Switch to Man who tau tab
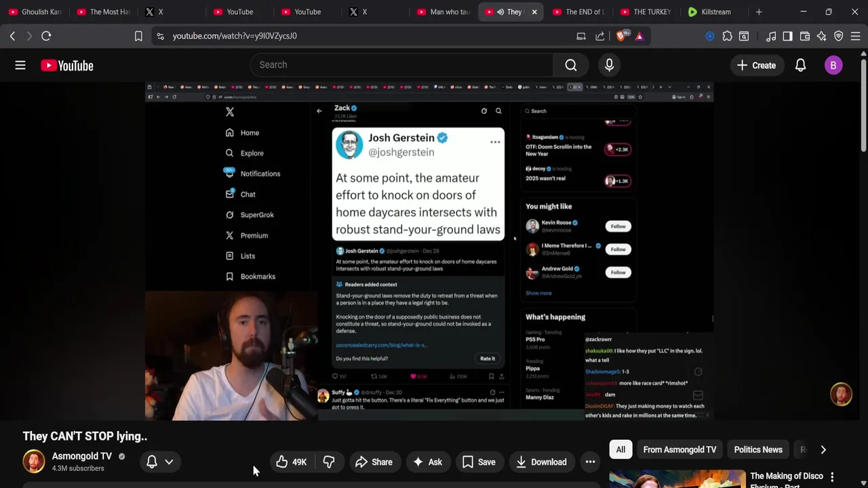The width and height of the screenshot is (868, 488). [x=443, y=12]
